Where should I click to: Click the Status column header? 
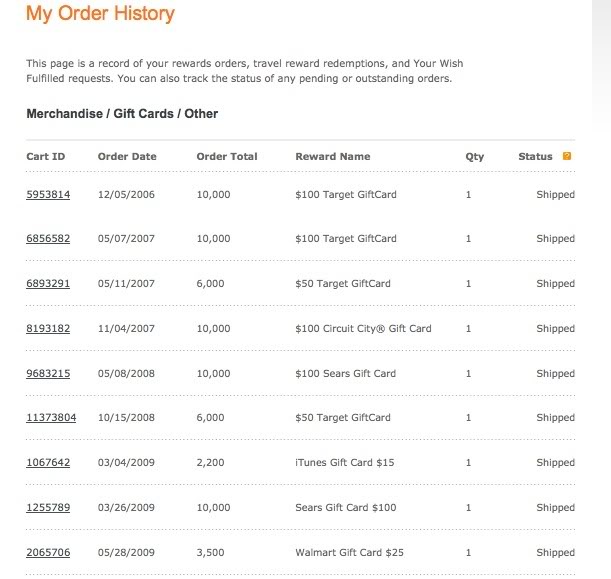click(x=535, y=157)
